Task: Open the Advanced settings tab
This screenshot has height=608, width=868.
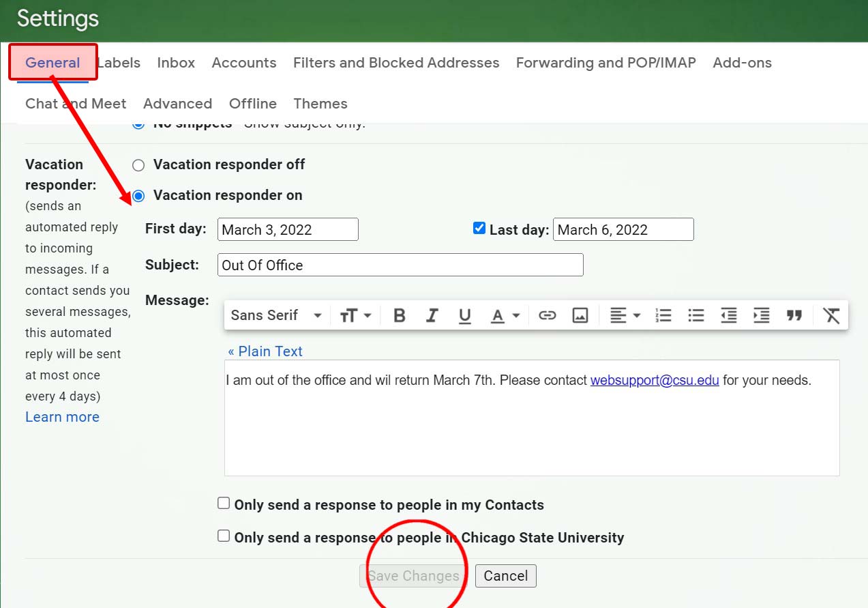Action: click(177, 104)
